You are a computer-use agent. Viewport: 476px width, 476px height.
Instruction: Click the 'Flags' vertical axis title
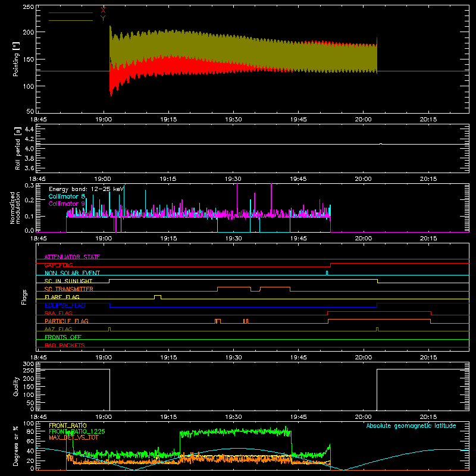[x=24, y=297]
